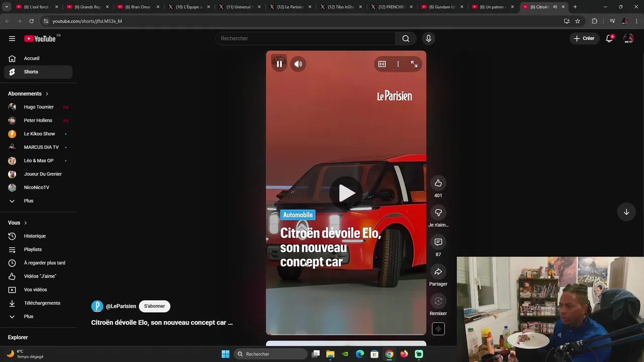The image size is (644, 362).
Task: Open Playlists in sidebar
Action: (x=38, y=249)
